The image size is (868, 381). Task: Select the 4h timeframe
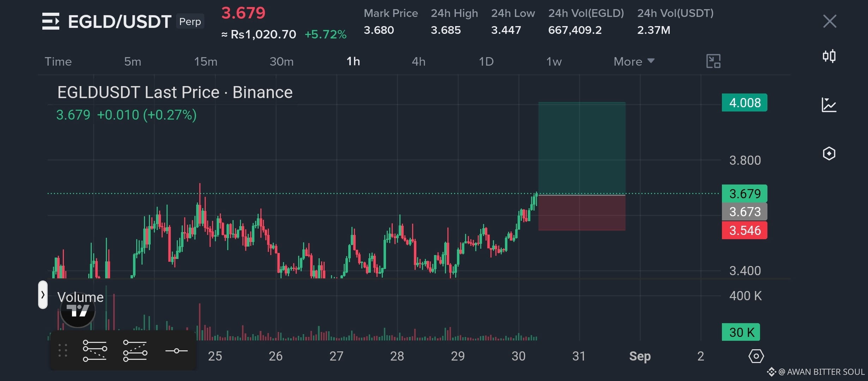click(x=418, y=62)
